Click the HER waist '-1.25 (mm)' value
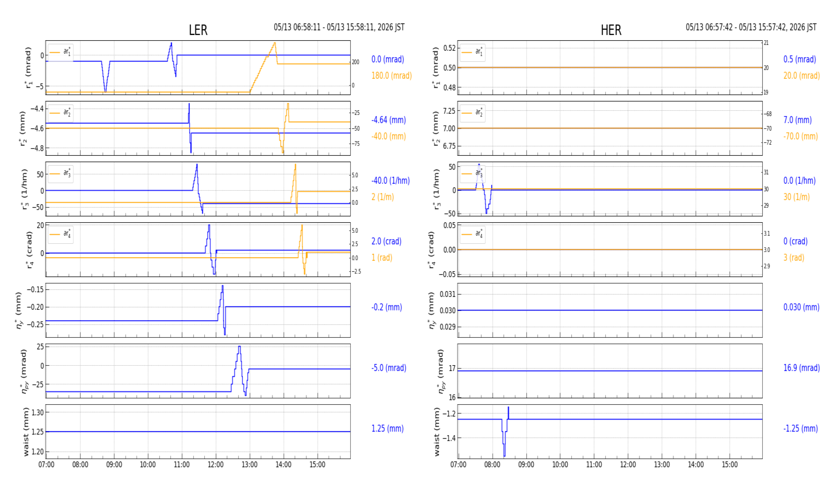This screenshot has width=824, height=504. click(801, 429)
